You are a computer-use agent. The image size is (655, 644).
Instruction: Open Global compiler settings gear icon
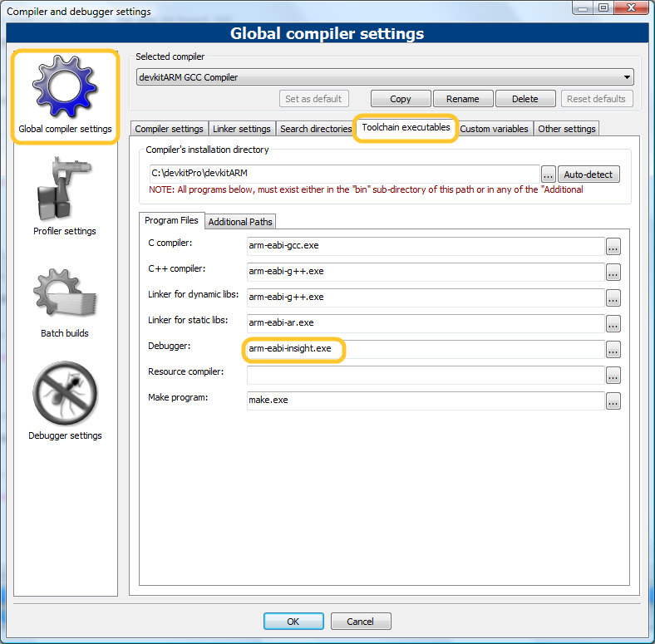click(65, 88)
